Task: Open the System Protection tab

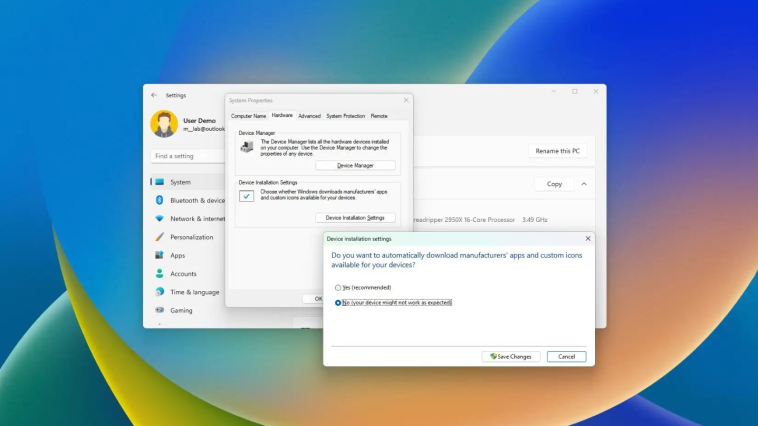Action: pos(345,116)
